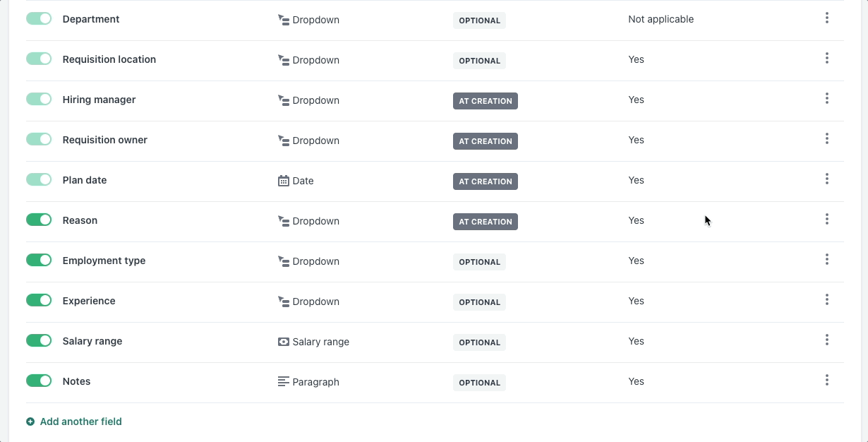This screenshot has width=868, height=442.
Task: Turn off the Employment type toggle
Action: click(x=39, y=261)
